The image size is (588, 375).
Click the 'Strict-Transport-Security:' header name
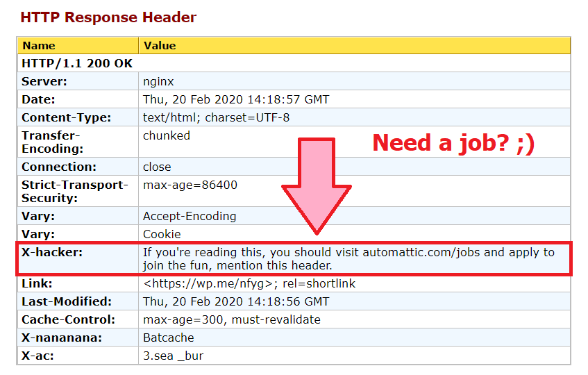(x=75, y=191)
